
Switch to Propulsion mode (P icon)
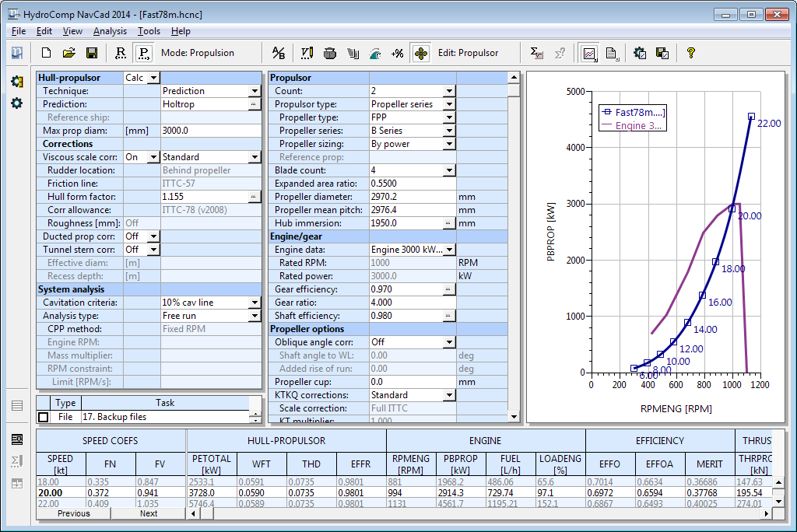144,53
